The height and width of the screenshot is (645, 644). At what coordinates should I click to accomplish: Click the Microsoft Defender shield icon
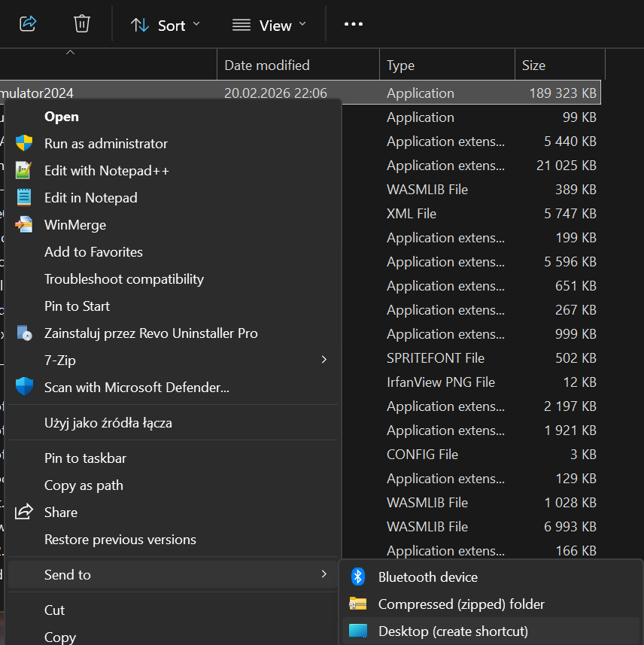(x=24, y=388)
